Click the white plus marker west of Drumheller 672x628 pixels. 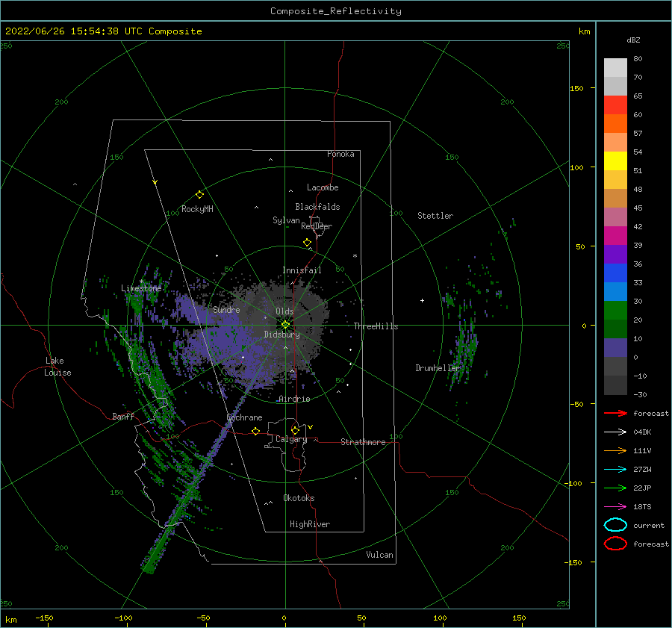click(422, 300)
